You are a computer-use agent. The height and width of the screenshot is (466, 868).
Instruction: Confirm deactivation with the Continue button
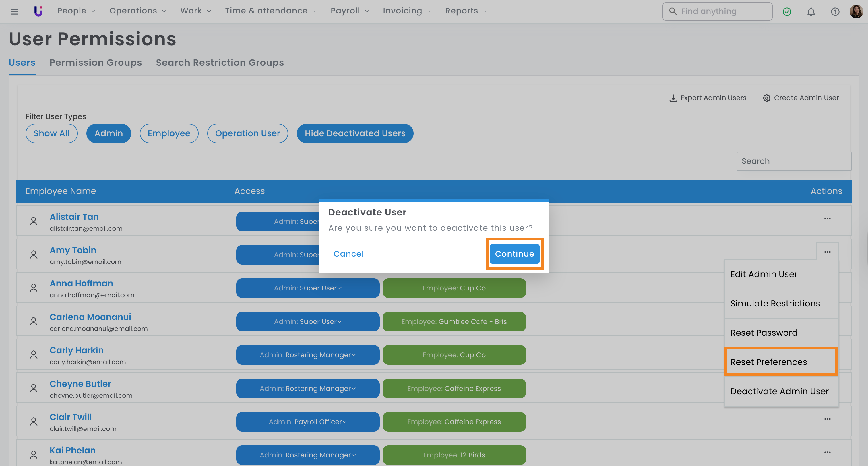pos(514,254)
